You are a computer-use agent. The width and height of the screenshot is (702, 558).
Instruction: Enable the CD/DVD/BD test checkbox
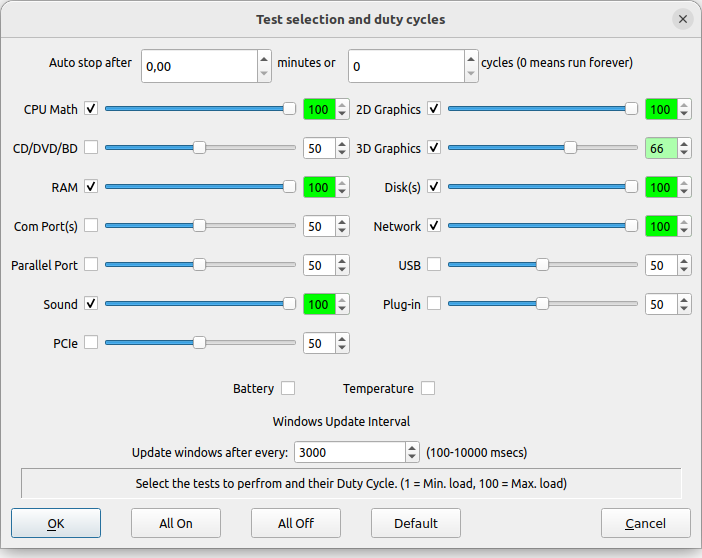point(91,148)
